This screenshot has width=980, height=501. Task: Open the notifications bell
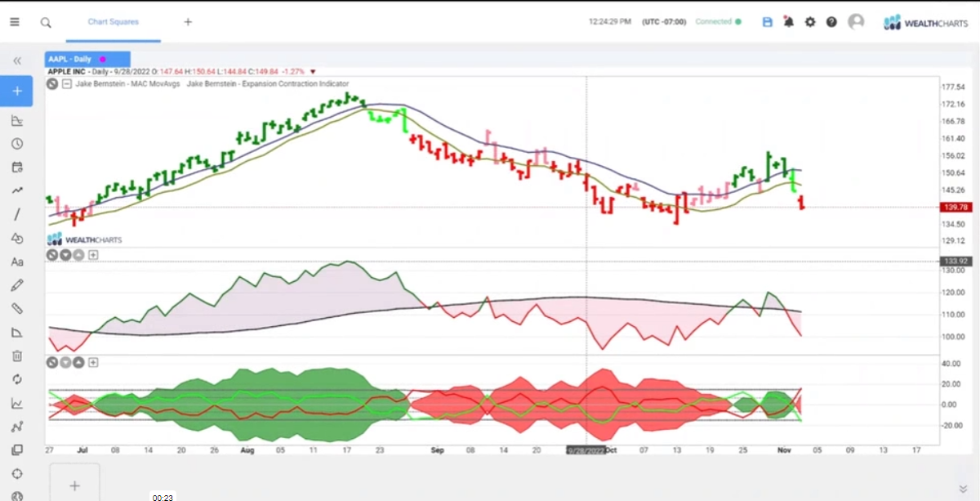coord(789,22)
